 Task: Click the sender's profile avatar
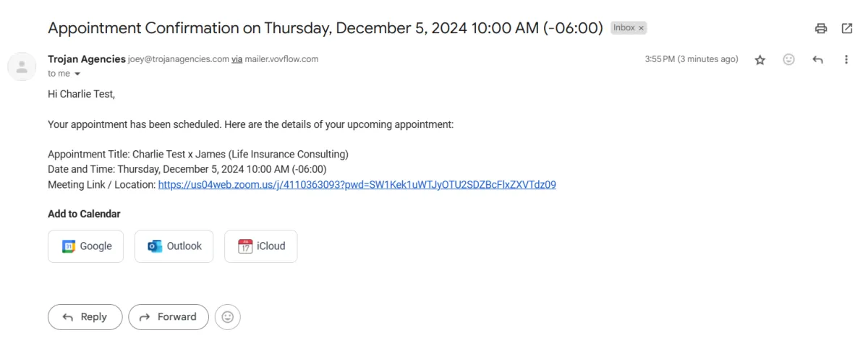point(22,66)
